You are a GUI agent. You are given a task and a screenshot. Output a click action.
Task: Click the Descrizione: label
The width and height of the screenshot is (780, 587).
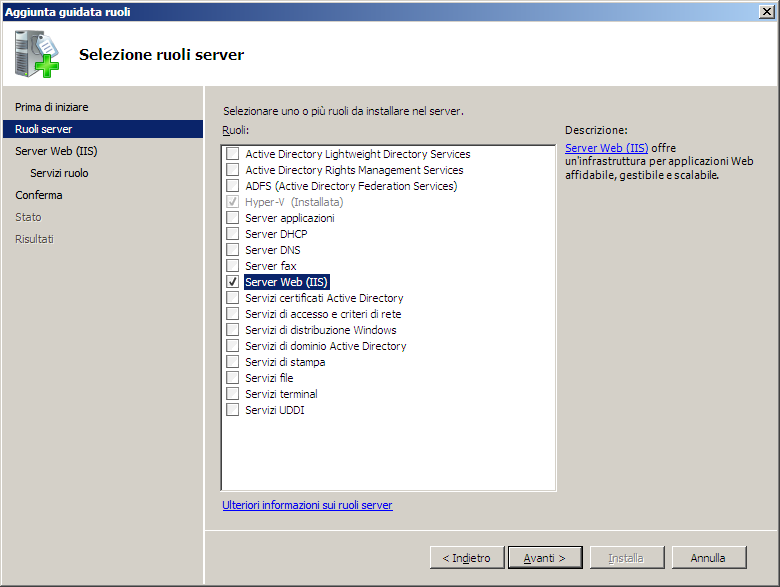click(596, 130)
